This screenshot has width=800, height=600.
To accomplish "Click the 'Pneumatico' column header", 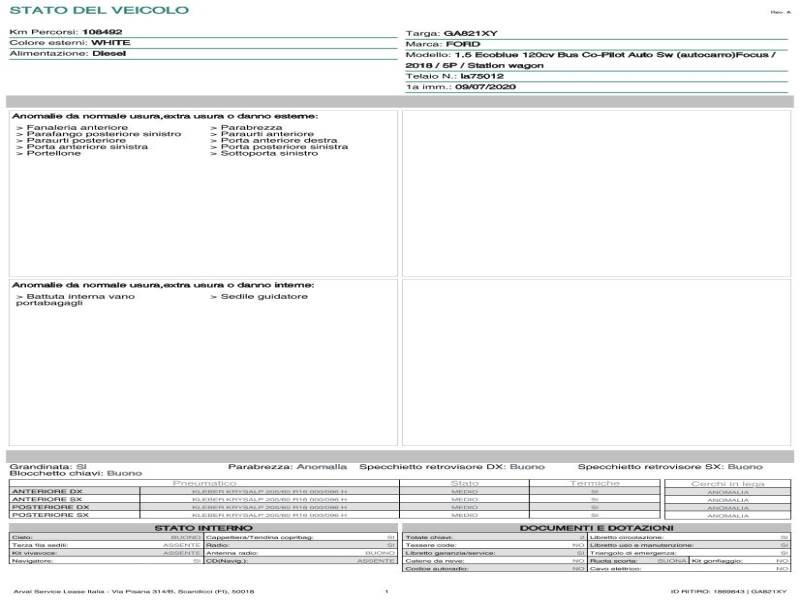I will 204,483.
